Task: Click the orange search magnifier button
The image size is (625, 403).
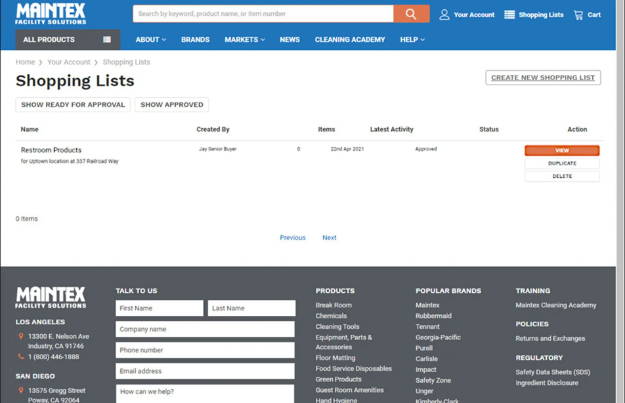Action: 411,14
